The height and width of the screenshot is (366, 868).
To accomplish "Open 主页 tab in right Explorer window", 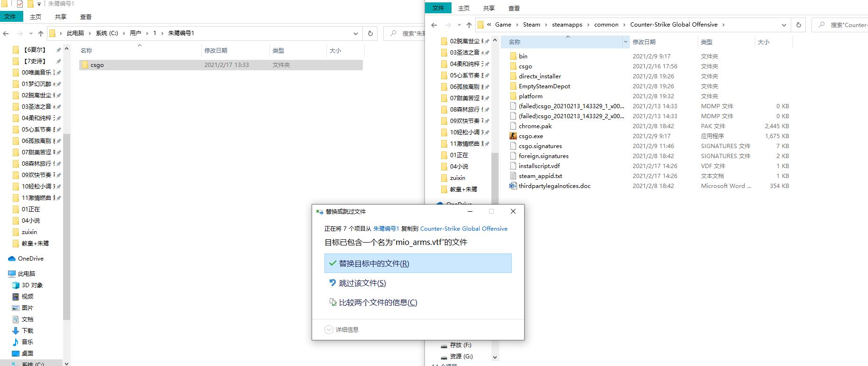I will (x=464, y=8).
